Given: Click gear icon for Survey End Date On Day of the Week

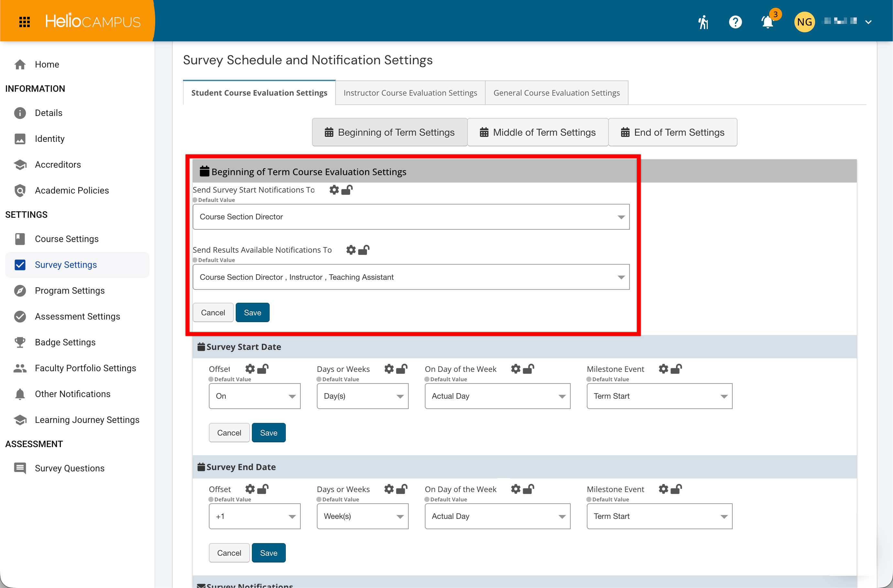Looking at the screenshot, I should click(x=516, y=489).
